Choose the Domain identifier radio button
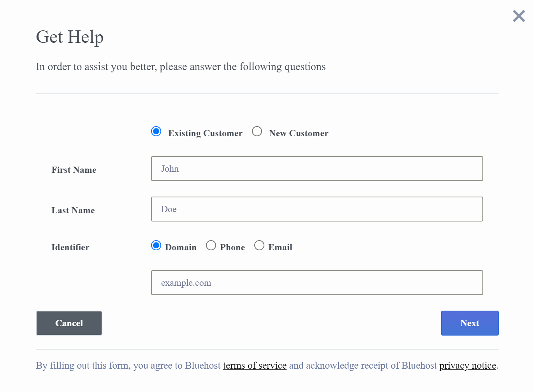533x392 pixels. pyautogui.click(x=156, y=246)
